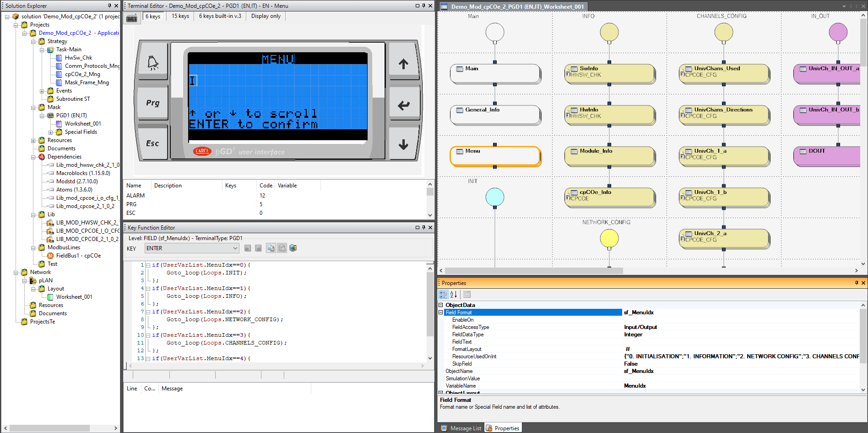Image resolution: width=868 pixels, height=433 pixels.
Task: Collapse the ObjectData property category
Action: [x=441, y=305]
